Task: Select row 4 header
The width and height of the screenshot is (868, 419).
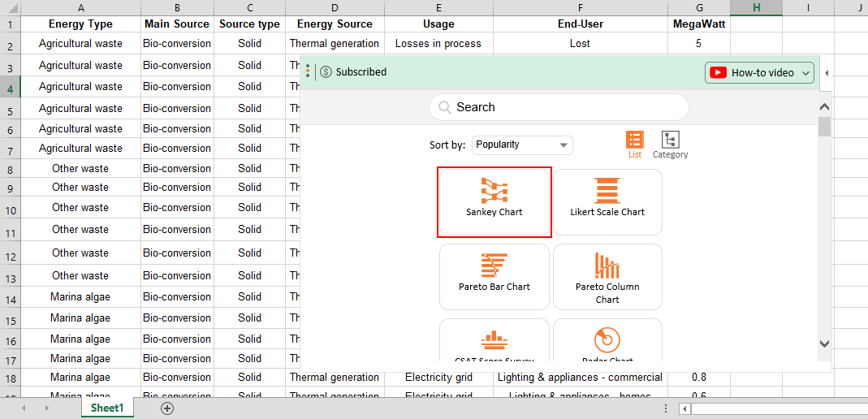Action: [x=10, y=87]
